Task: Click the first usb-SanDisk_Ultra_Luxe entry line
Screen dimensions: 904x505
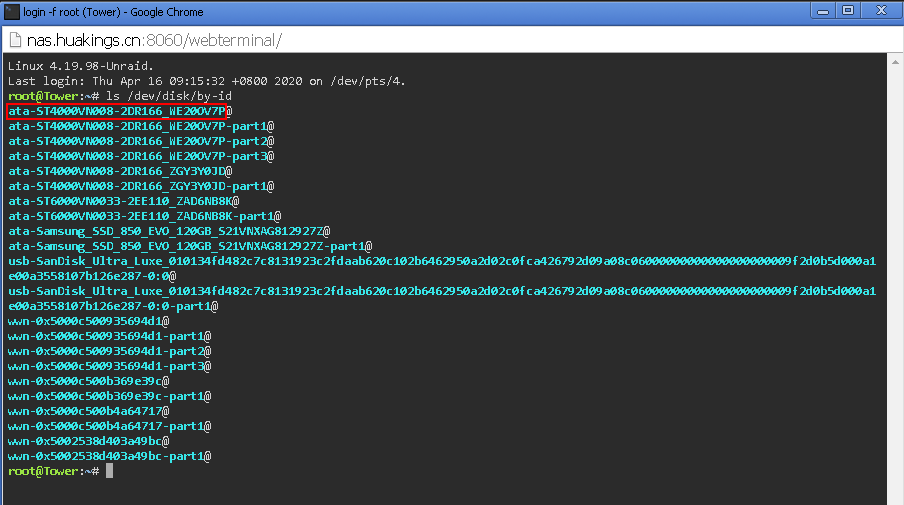Action: 440,261
